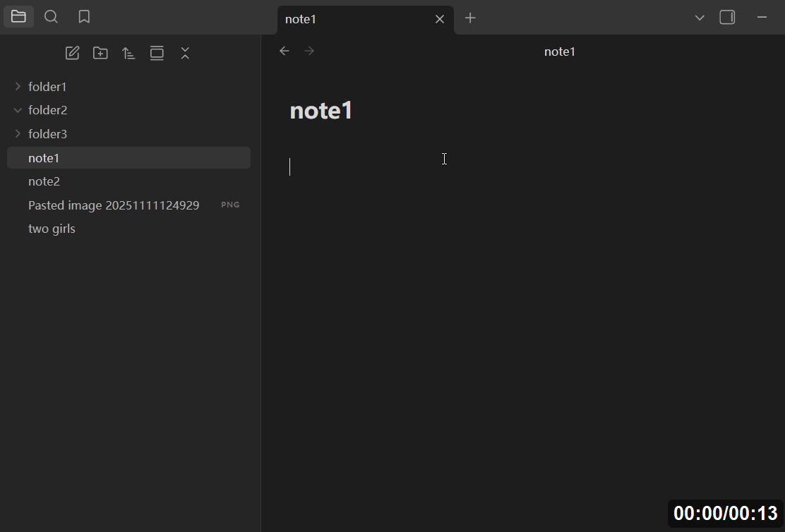Collapse all folders in file tree

pos(185,53)
